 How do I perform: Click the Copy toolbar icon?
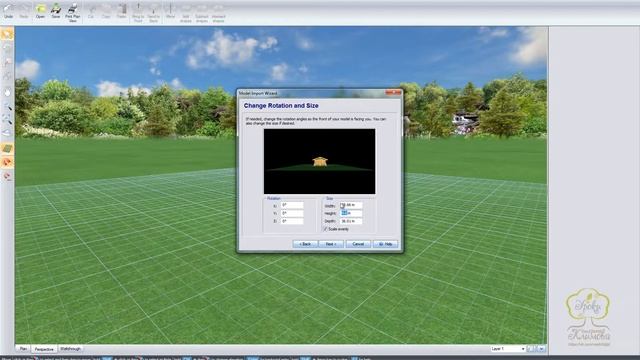point(106,11)
